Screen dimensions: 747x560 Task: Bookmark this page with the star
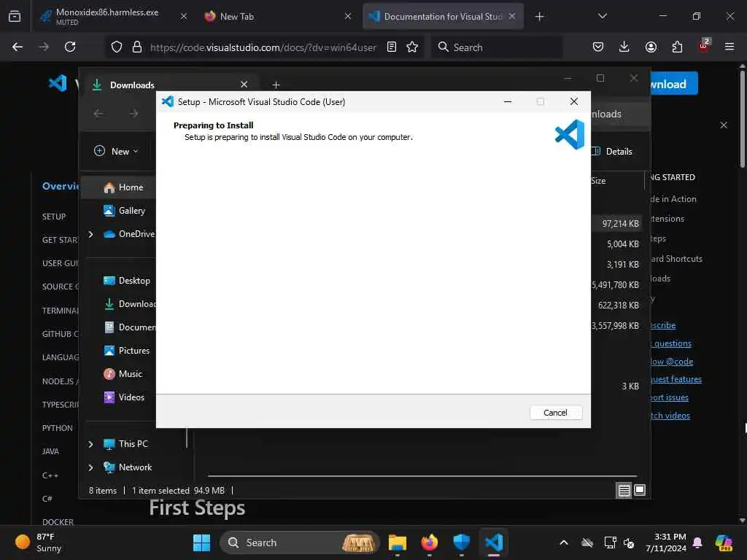(x=412, y=47)
